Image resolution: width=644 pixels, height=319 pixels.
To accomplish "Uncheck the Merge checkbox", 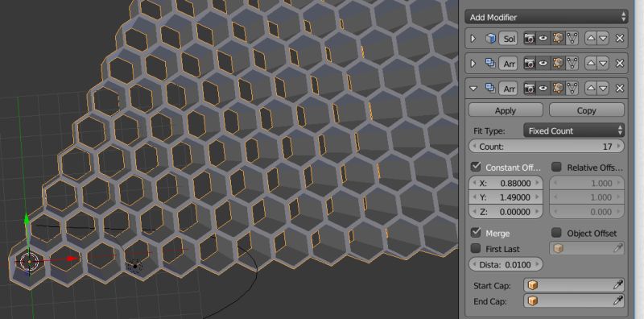I will [x=476, y=233].
